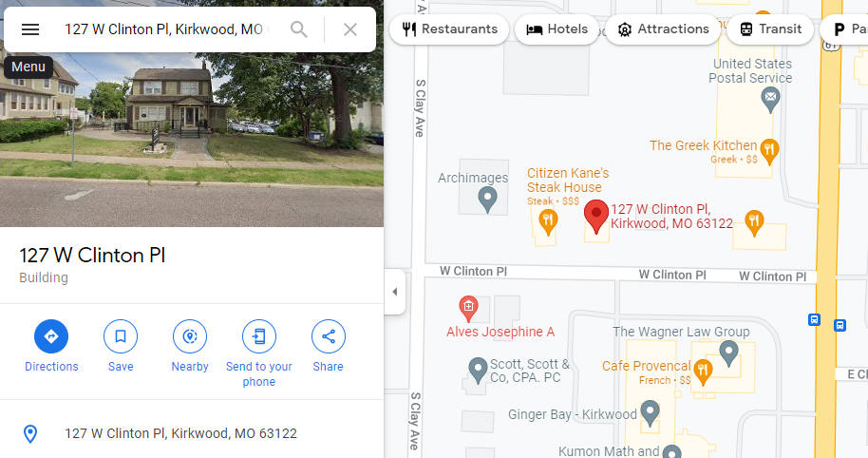Click the search magnifier icon
Image resolution: width=868 pixels, height=458 pixels.
[x=299, y=29]
